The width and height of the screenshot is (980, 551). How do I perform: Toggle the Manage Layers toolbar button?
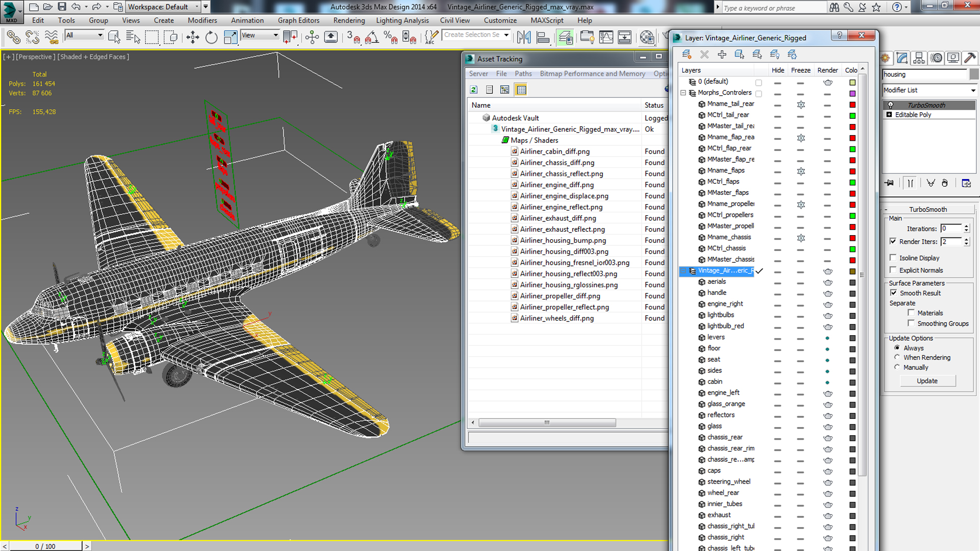[565, 37]
